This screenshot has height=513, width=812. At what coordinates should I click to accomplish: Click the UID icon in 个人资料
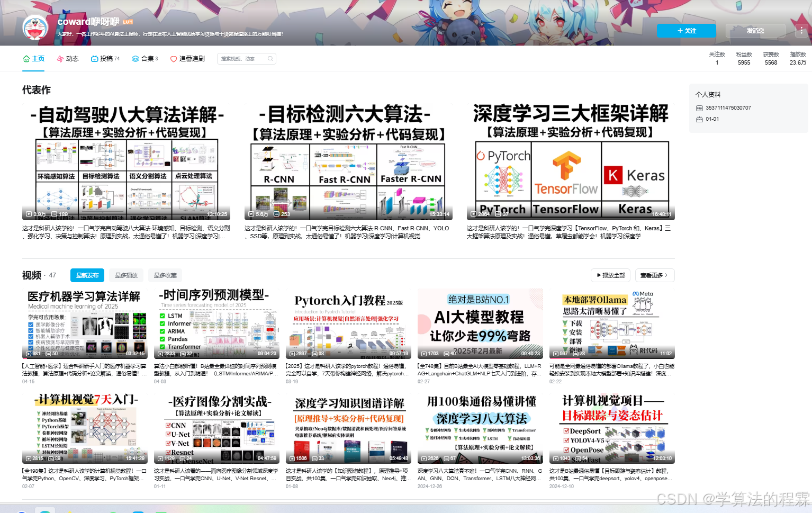click(699, 108)
